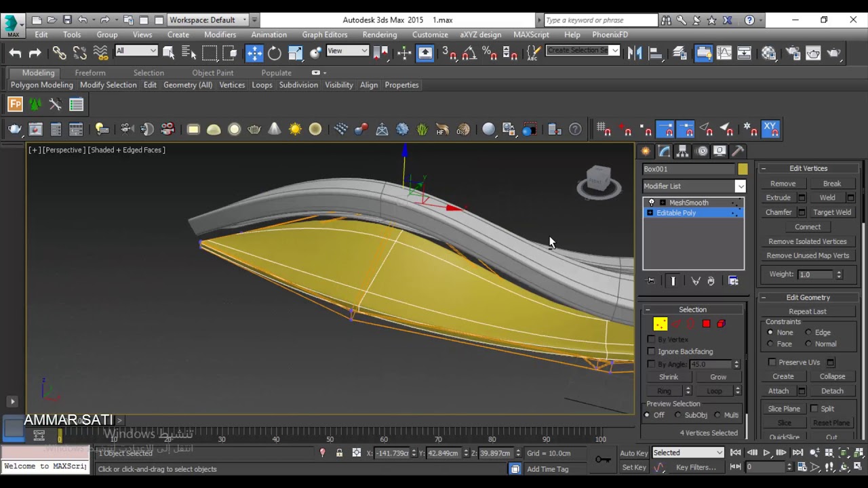The image size is (868, 488).
Task: Open the Selected key filter dropdown
Action: click(x=688, y=453)
